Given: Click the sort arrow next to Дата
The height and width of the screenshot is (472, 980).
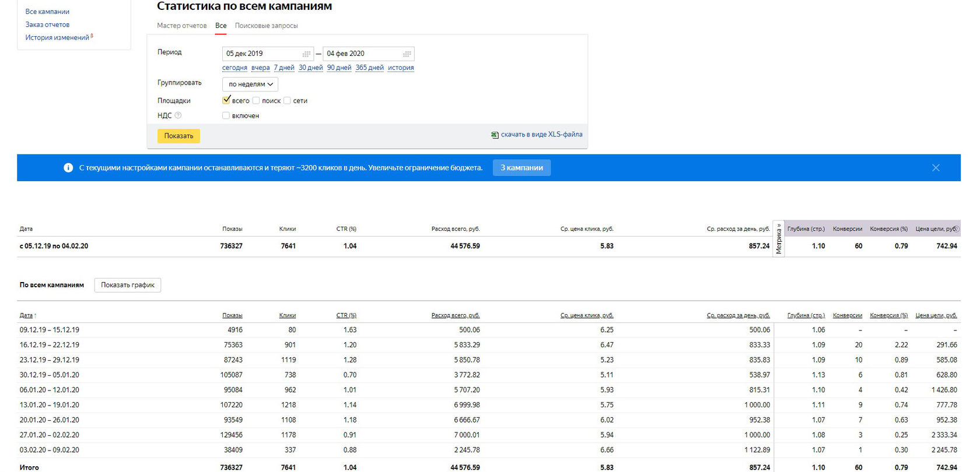Looking at the screenshot, I should [x=36, y=316].
